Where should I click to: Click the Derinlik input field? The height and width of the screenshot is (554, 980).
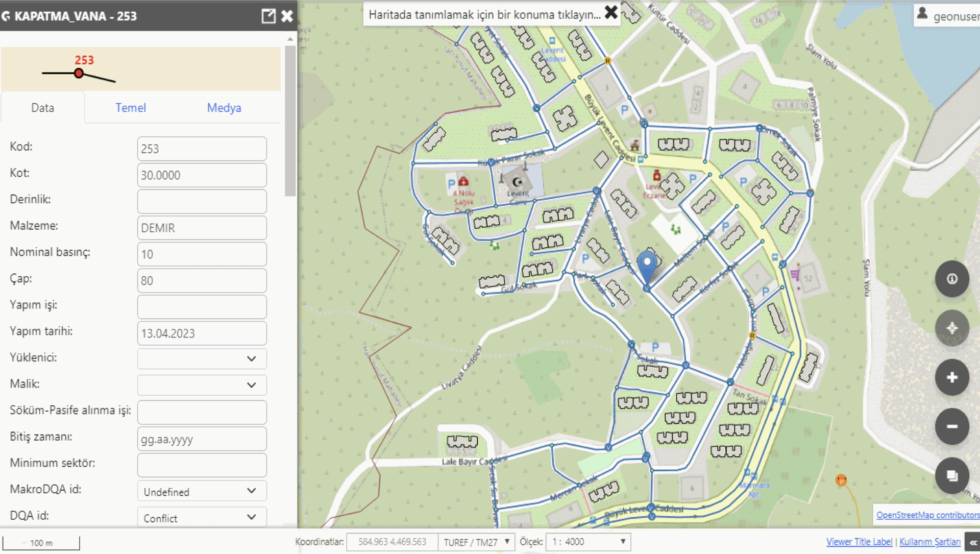[x=202, y=201]
